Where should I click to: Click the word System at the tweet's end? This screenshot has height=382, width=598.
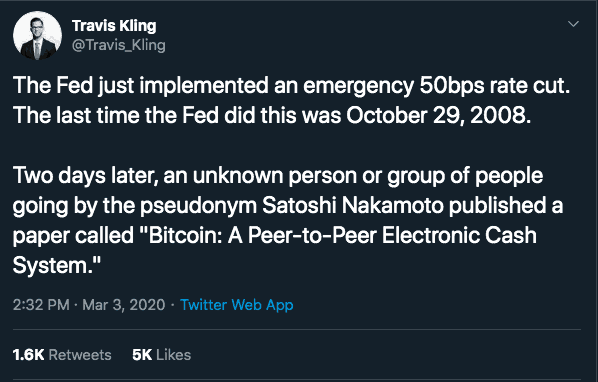(50, 265)
